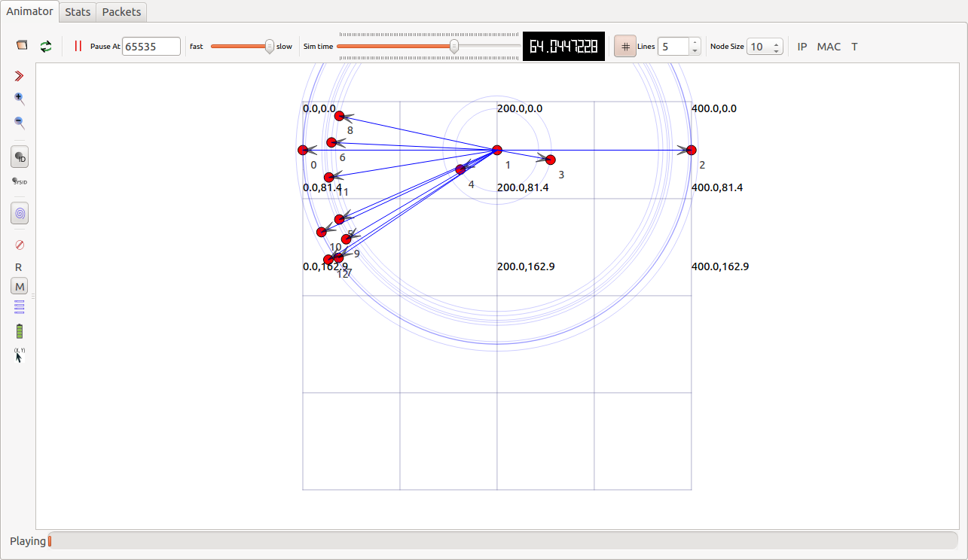Switch to the Stats tab
The width and height of the screenshot is (968, 560).
(78, 12)
